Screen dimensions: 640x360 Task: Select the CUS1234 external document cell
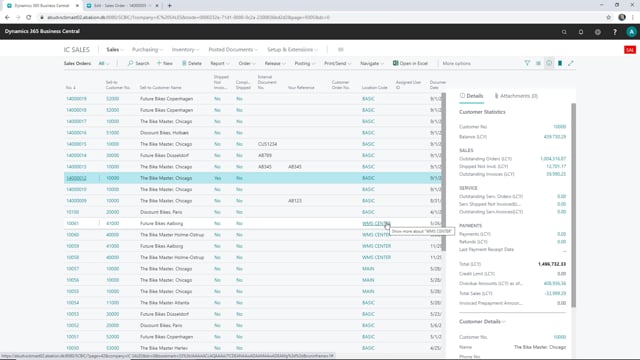pos(267,144)
